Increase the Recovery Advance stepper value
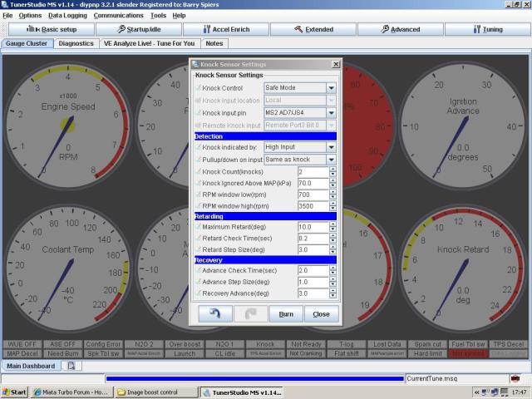 pyautogui.click(x=332, y=290)
